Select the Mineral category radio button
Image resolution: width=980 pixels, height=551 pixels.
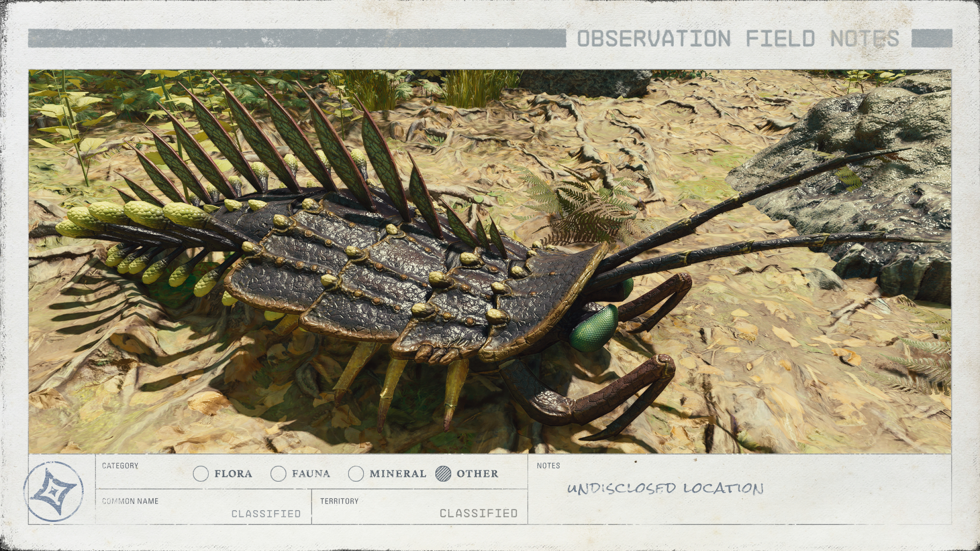356,473
